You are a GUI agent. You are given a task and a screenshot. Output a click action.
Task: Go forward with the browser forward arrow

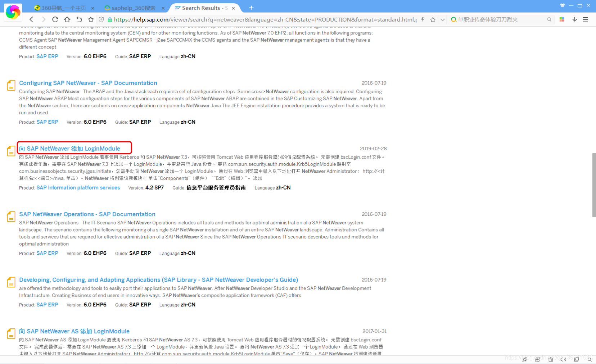click(44, 19)
